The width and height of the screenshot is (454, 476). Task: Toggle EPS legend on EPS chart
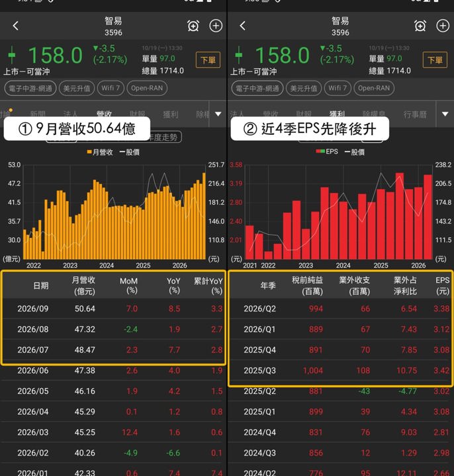(x=327, y=152)
